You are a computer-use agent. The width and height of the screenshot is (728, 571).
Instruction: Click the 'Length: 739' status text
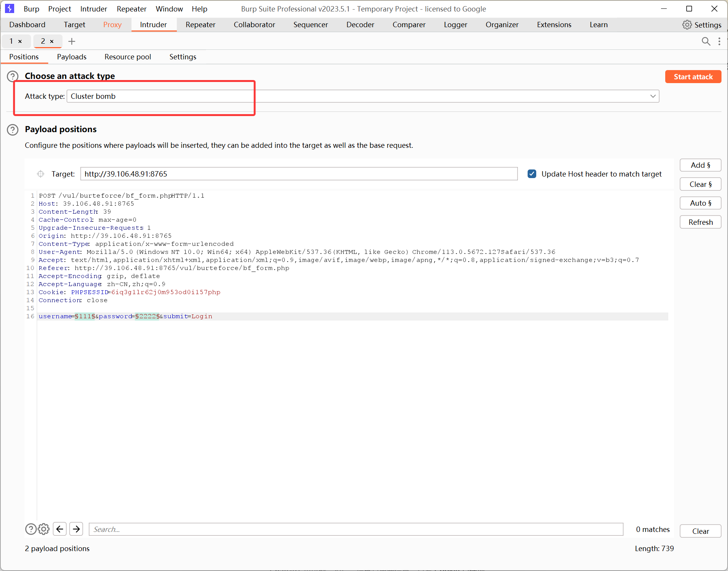point(654,548)
